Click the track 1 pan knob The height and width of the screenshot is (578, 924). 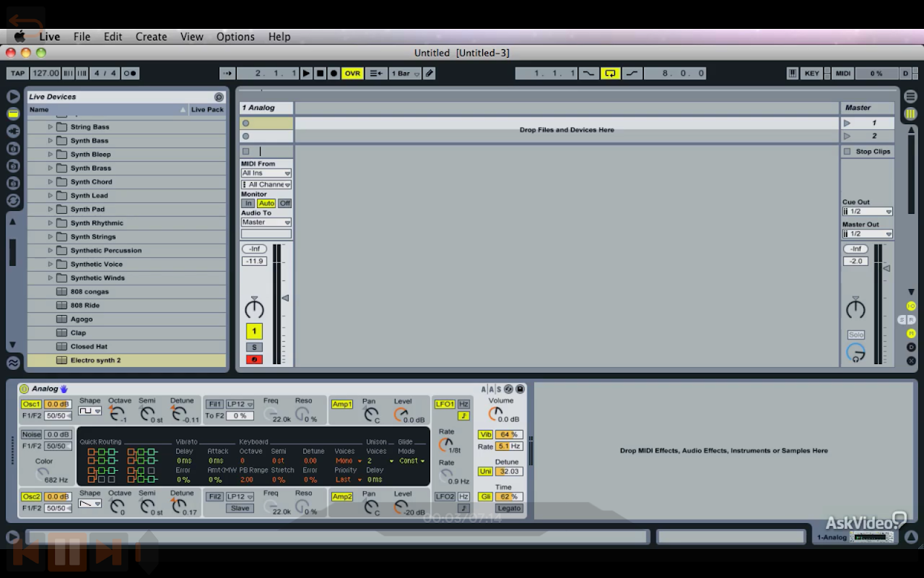click(x=254, y=309)
